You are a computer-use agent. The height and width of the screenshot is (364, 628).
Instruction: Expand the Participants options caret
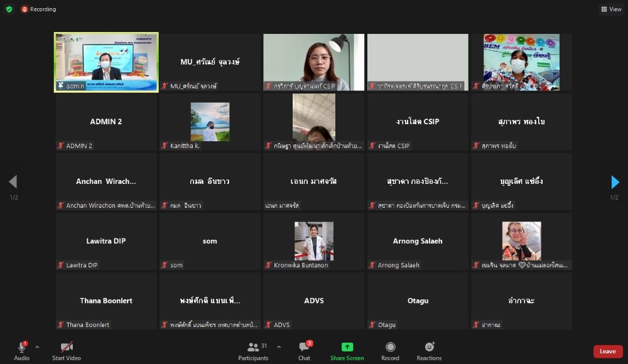click(279, 346)
